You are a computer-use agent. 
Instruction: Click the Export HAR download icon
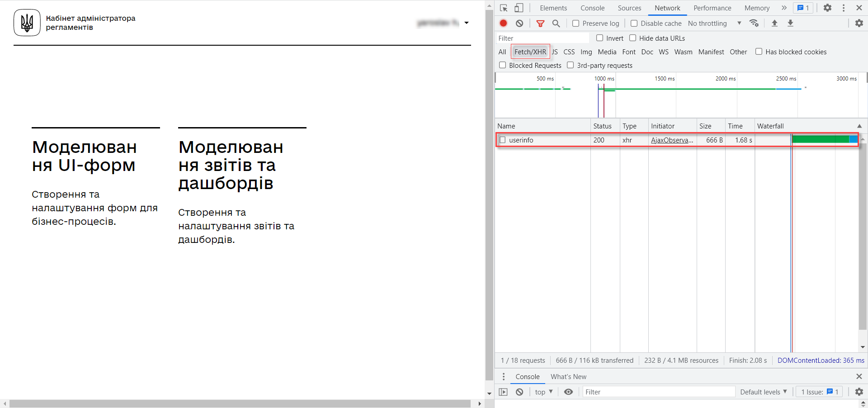point(790,24)
